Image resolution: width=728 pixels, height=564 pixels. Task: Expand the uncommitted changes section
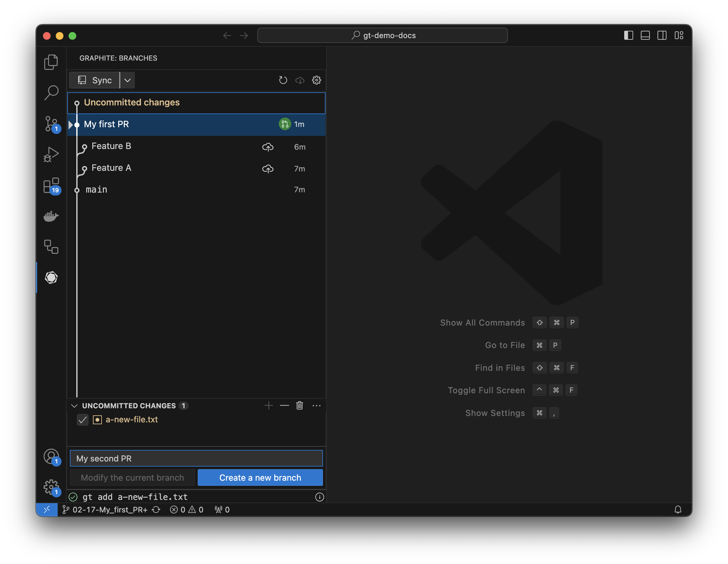pyautogui.click(x=74, y=406)
